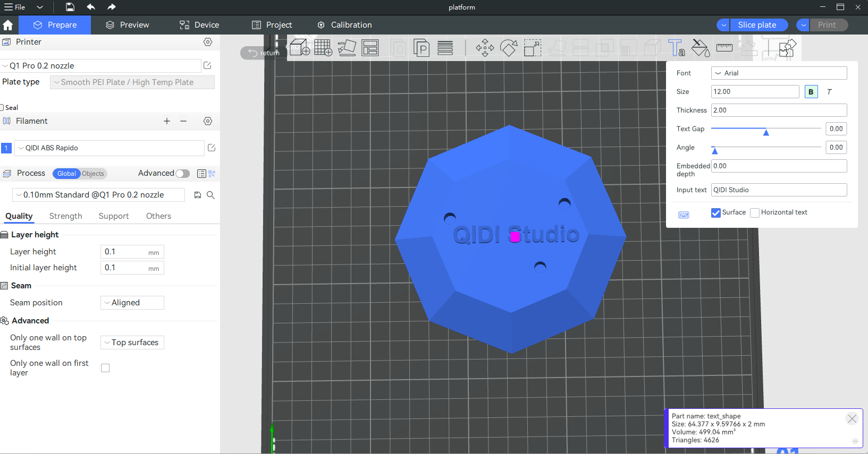868x454 pixels.
Task: Click the Text Gap slider handle
Action: coord(766,132)
